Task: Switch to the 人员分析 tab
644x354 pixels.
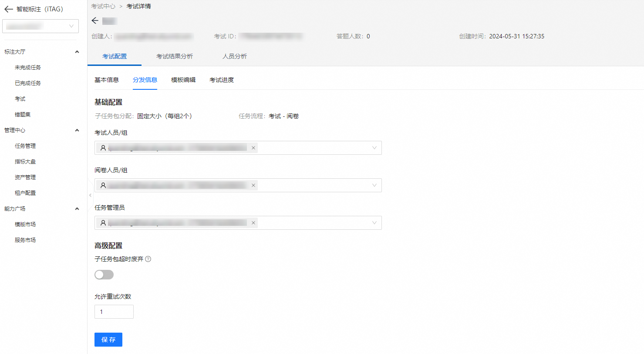Action: click(x=235, y=56)
